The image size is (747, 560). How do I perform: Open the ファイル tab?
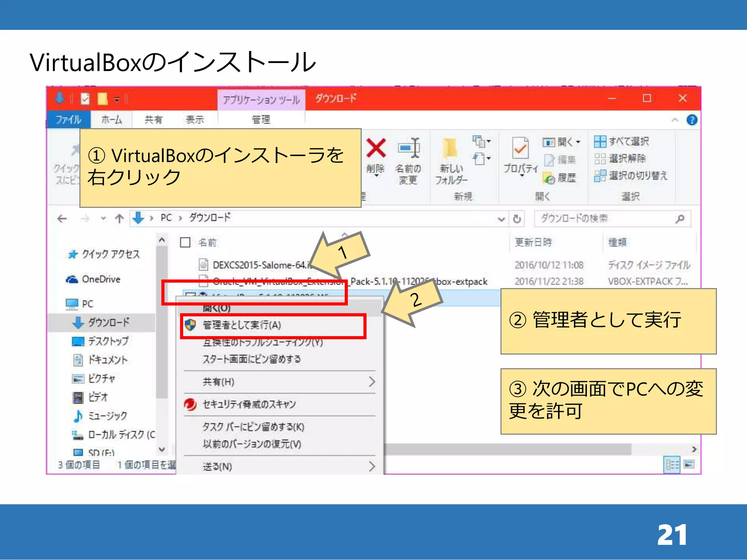[x=68, y=119]
